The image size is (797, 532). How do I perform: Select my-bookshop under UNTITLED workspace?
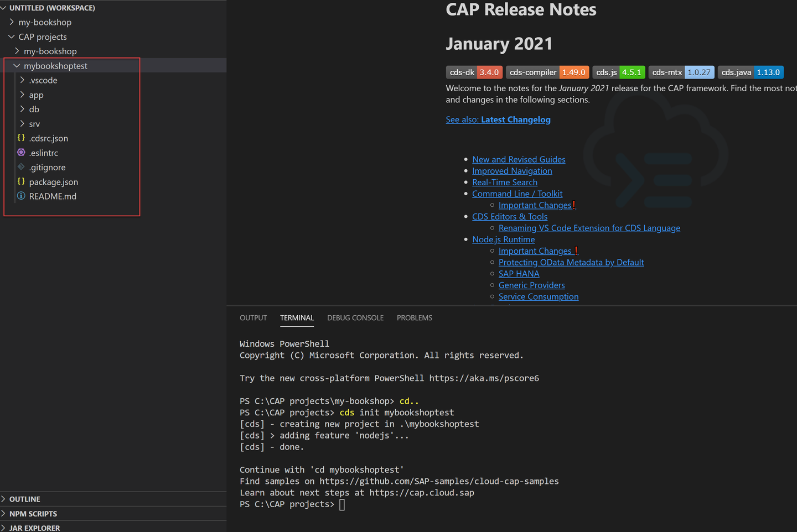[x=44, y=22]
